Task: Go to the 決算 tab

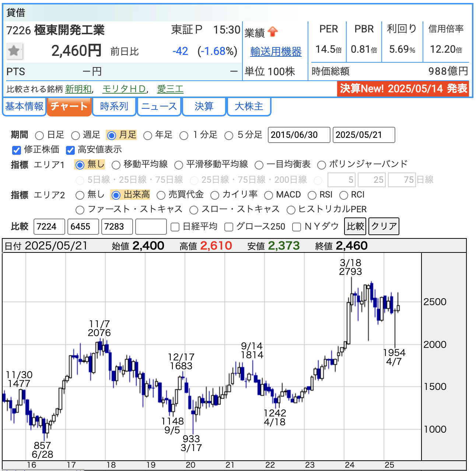Action: click(x=204, y=107)
